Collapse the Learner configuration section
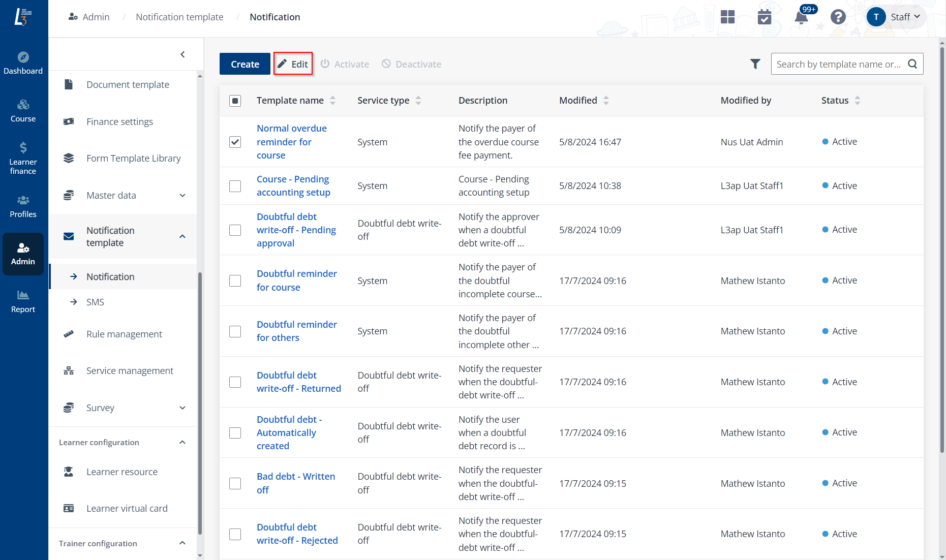Viewport: 946px width, 560px height. [182, 443]
